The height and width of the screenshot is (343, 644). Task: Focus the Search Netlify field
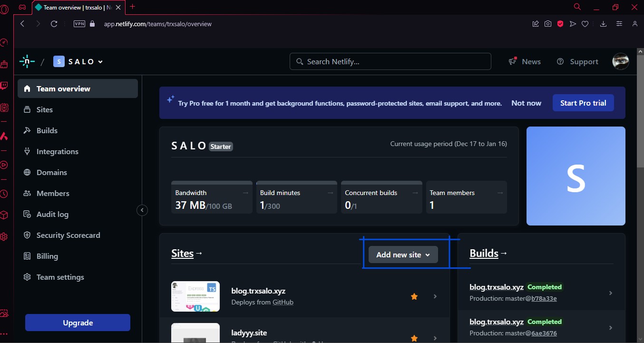pyautogui.click(x=390, y=61)
